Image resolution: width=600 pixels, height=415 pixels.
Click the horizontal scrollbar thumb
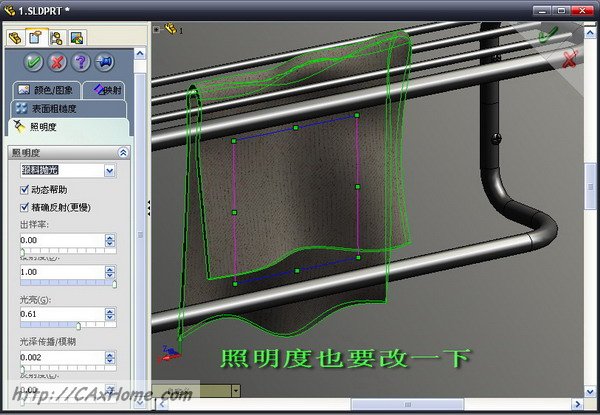[x=408, y=404]
